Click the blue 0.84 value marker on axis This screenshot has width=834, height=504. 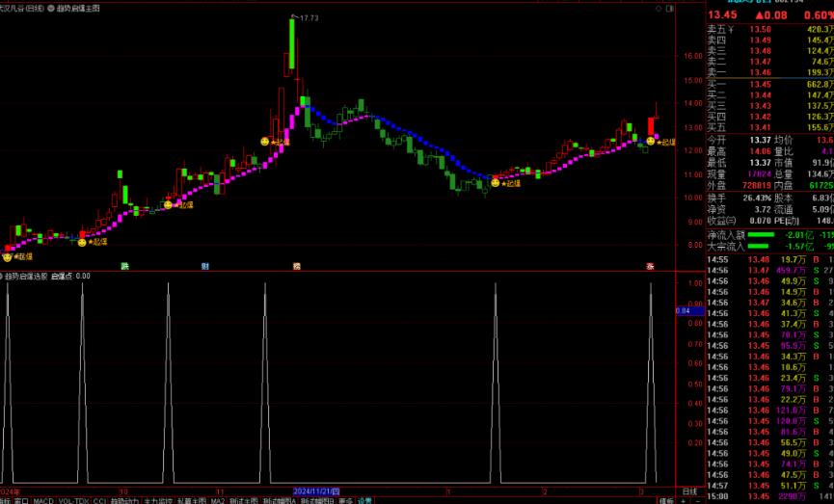click(x=690, y=311)
